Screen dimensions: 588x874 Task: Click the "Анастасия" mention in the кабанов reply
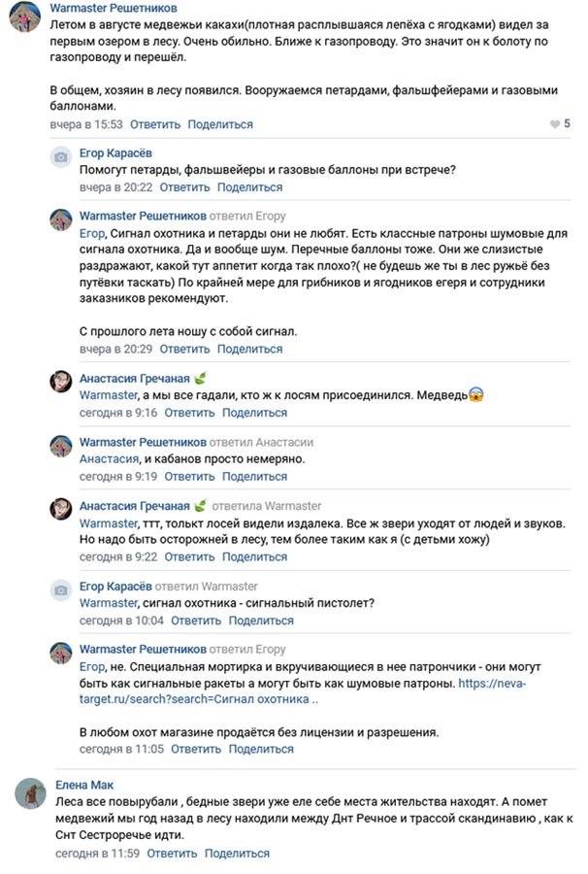110,459
